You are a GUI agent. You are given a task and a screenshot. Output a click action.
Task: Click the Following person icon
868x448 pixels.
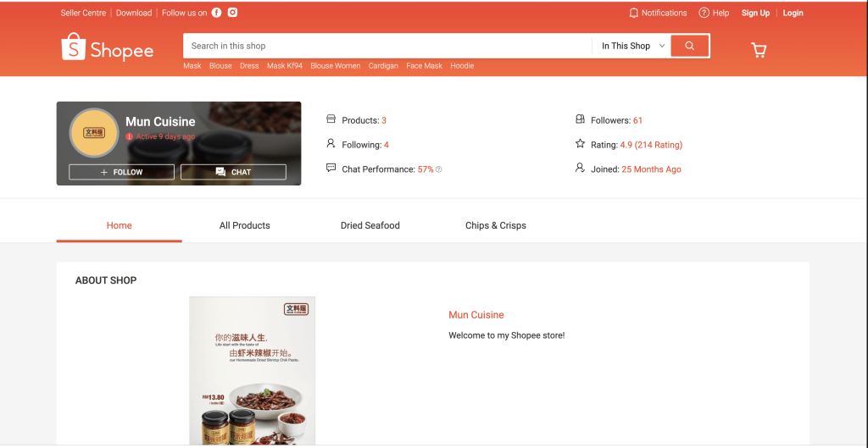pos(331,144)
